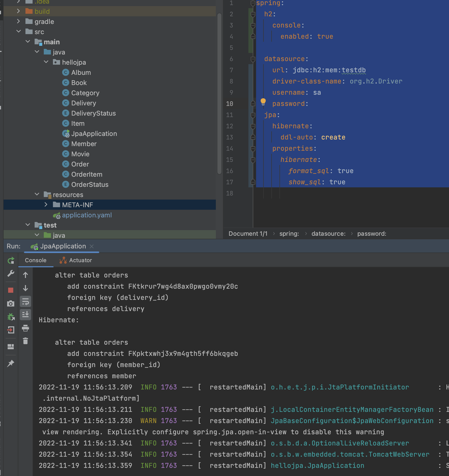Fold the nested hibernate block at line 15
449x476 pixels.
[253, 160]
